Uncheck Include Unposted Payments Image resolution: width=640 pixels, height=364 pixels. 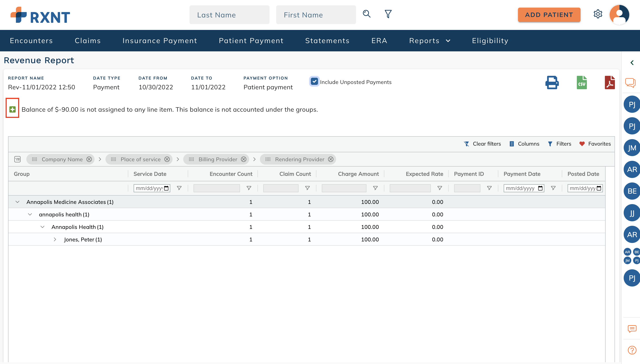(x=314, y=81)
